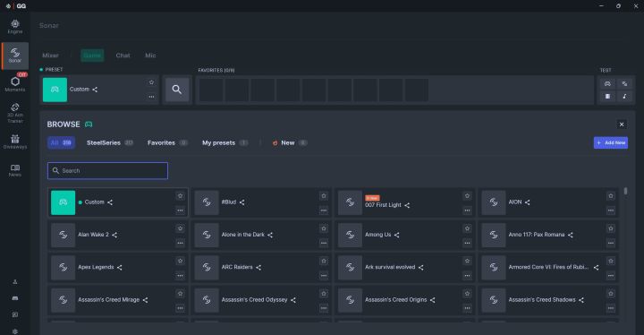The width and height of the screenshot is (644, 335).
Task: Share the Apex Legends preset
Action: tap(120, 268)
